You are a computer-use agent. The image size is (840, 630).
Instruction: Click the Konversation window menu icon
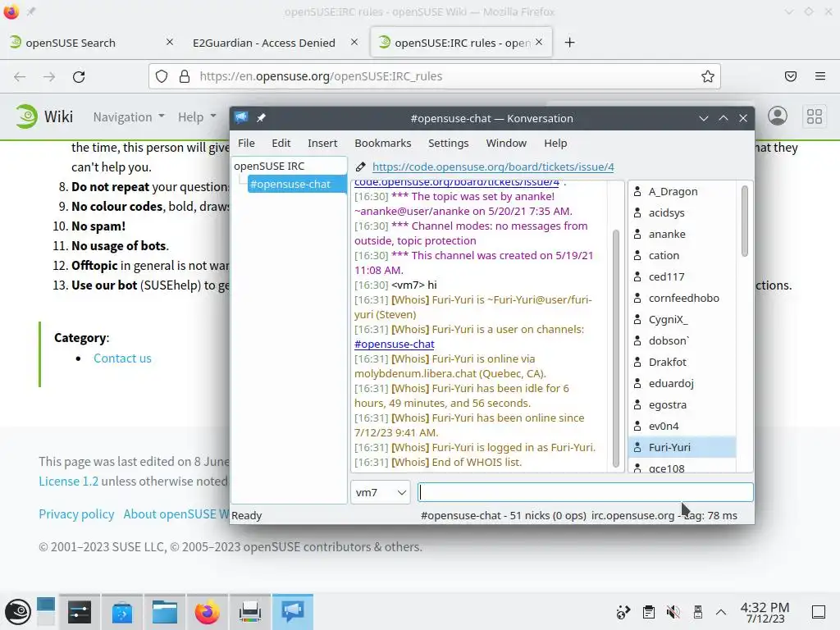241,118
